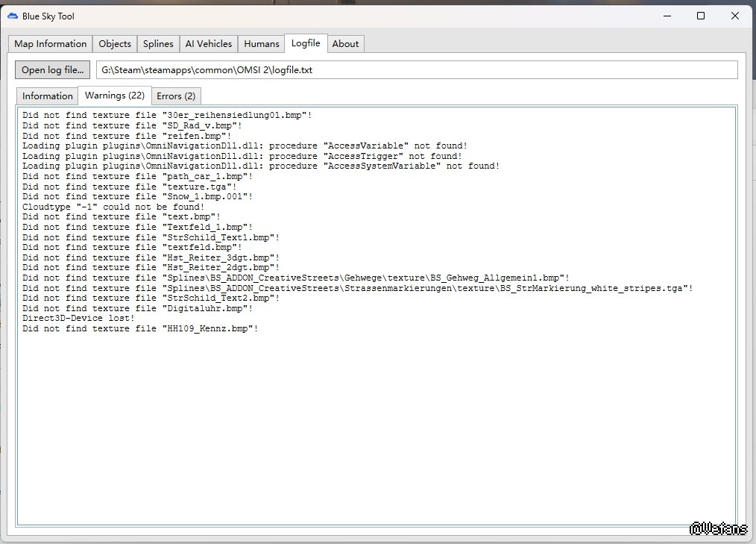Click the "AccessSystemVariable" not found line
Viewport: 756px width, 544px height.
261,166
